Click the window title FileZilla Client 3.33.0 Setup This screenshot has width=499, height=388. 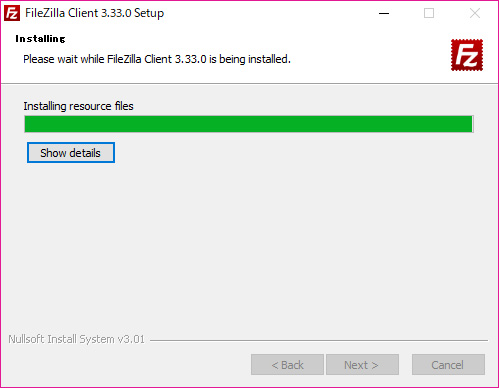pyautogui.click(x=95, y=13)
